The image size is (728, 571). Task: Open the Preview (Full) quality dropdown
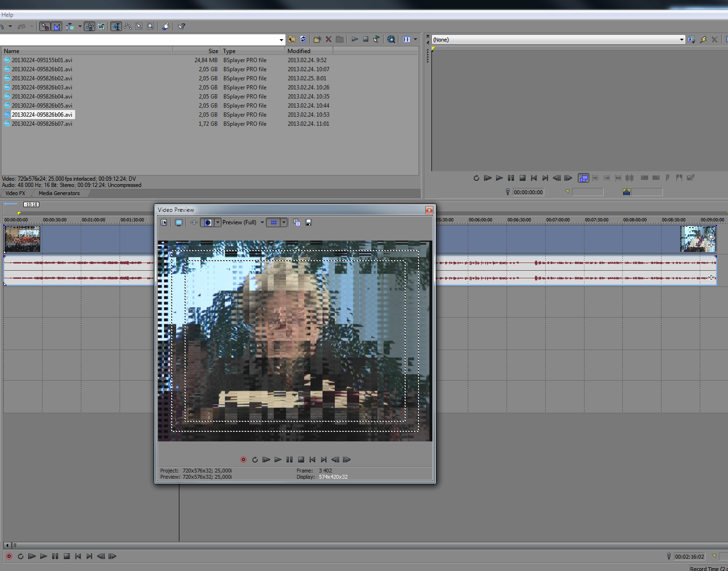click(x=262, y=222)
